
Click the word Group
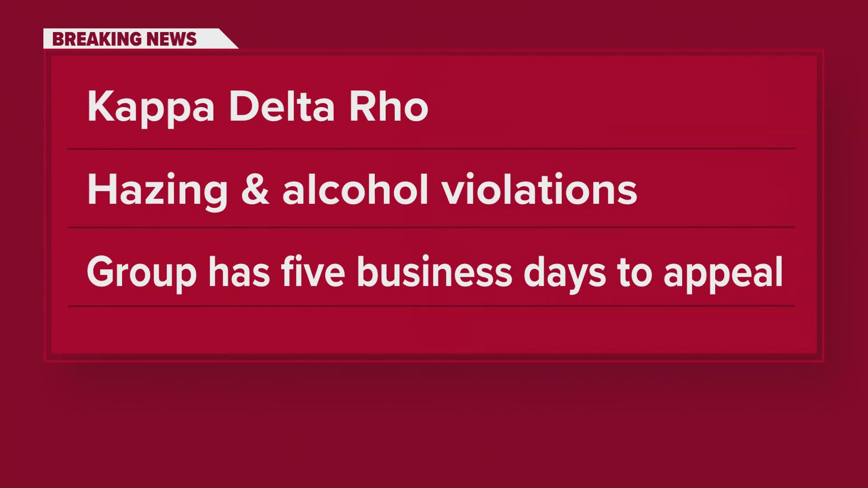[x=142, y=272]
